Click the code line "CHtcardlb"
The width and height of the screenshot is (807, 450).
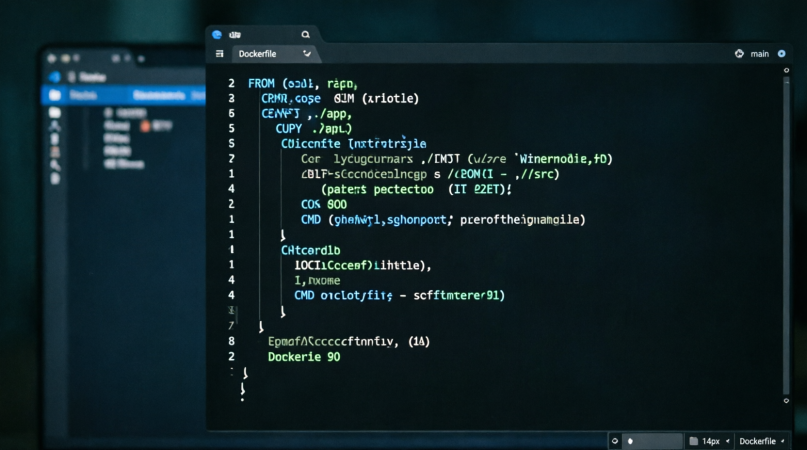pos(310,250)
